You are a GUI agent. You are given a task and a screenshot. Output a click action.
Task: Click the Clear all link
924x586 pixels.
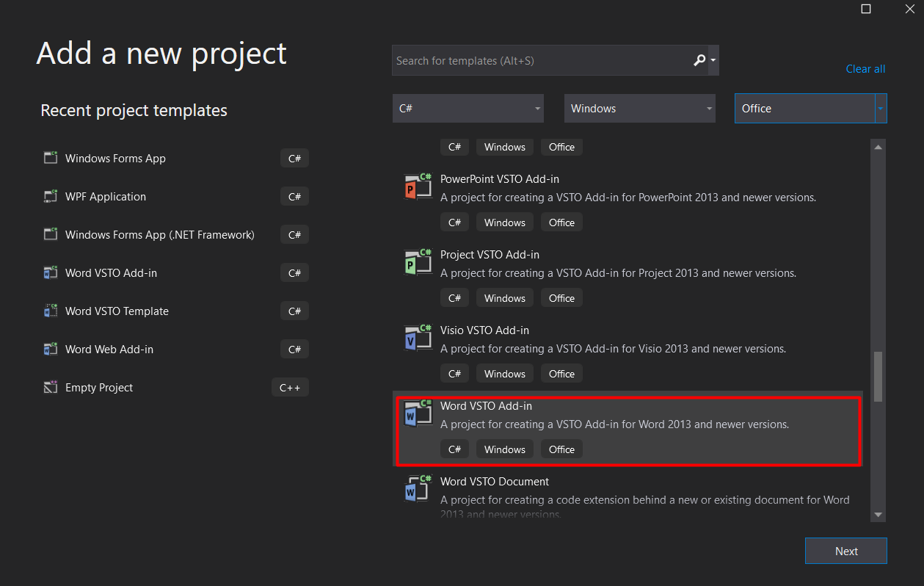click(x=865, y=69)
